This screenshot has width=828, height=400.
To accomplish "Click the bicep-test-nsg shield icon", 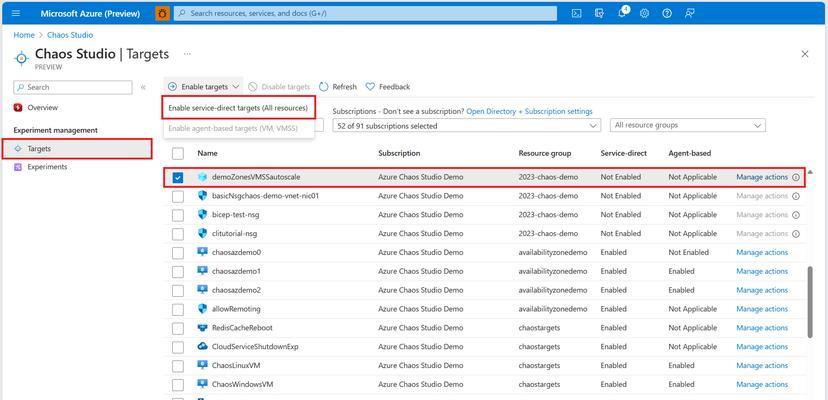I will point(202,215).
